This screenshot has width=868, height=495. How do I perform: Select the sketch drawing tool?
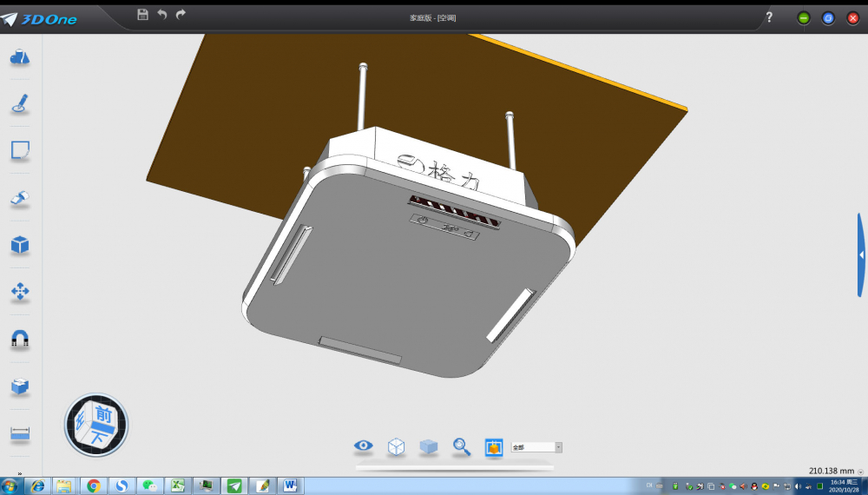[20, 103]
